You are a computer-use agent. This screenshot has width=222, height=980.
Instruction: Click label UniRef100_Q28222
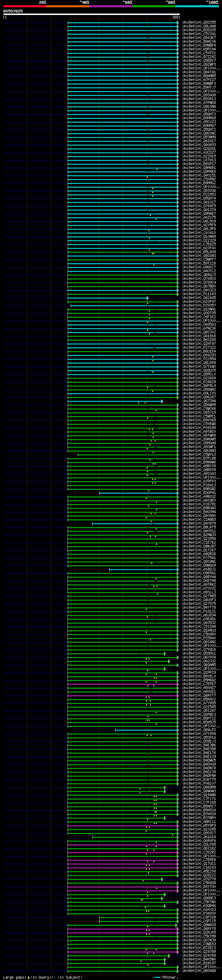coord(199,875)
